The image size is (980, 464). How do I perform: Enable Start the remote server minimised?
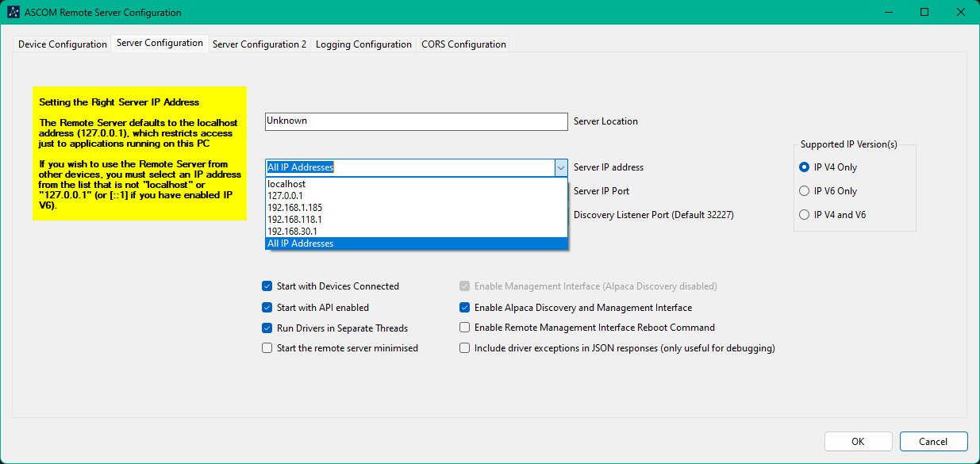pyautogui.click(x=267, y=348)
